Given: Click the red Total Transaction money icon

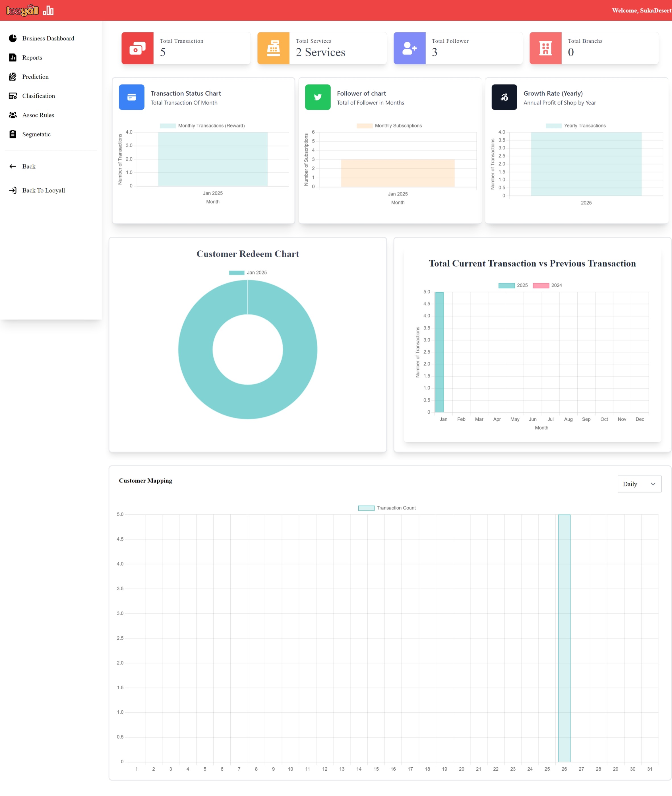Looking at the screenshot, I should [138, 48].
